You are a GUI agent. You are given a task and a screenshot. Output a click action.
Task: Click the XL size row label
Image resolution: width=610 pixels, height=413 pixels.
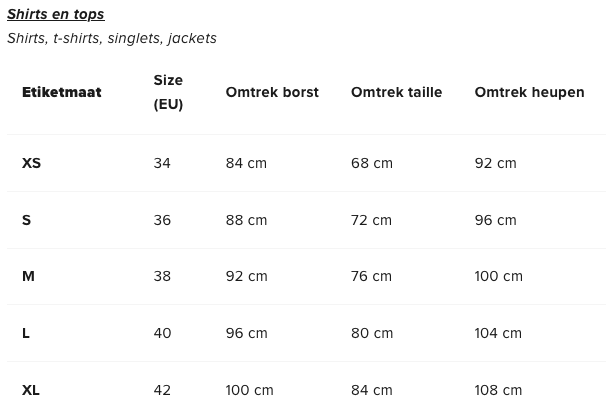click(30, 390)
